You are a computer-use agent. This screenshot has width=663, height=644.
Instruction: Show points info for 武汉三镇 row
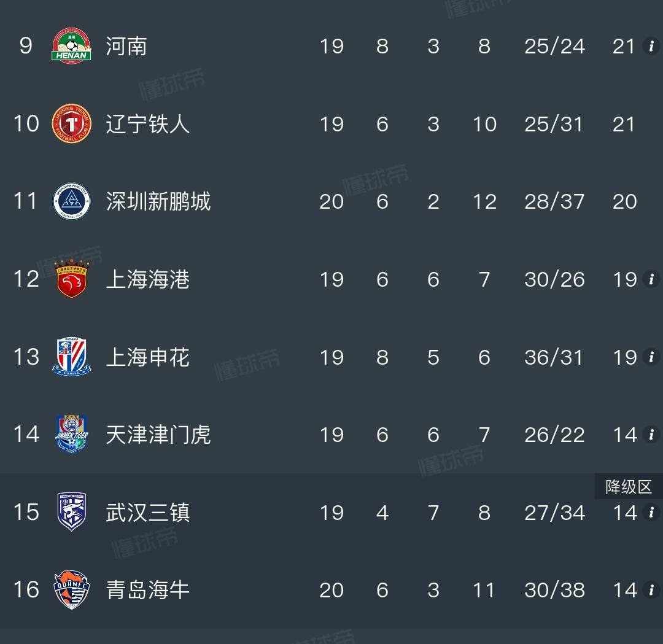coord(651,512)
